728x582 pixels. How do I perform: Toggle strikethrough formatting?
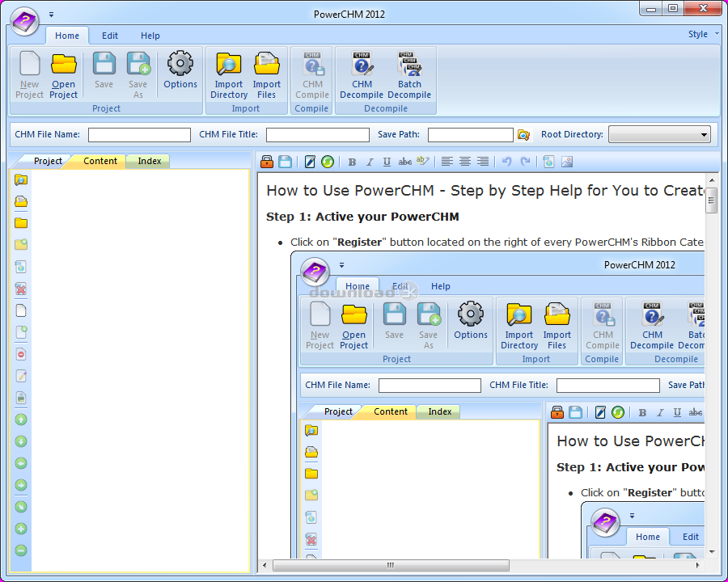pyautogui.click(x=405, y=162)
